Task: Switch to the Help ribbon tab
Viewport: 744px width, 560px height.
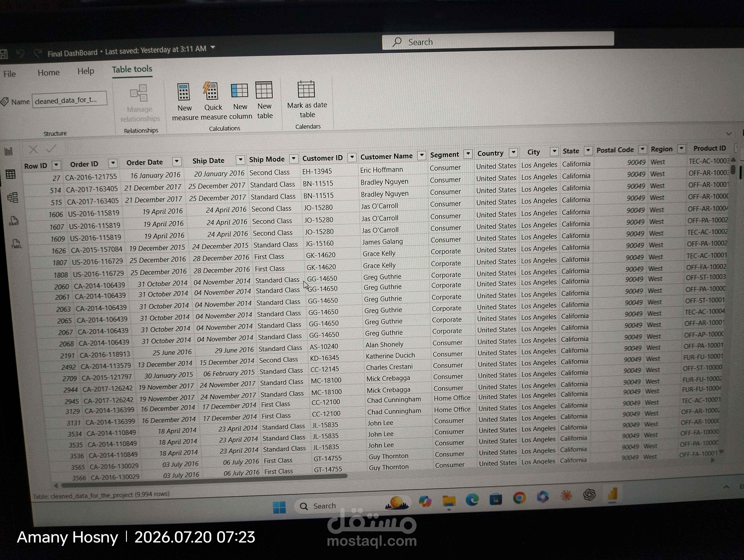Action: (x=85, y=71)
